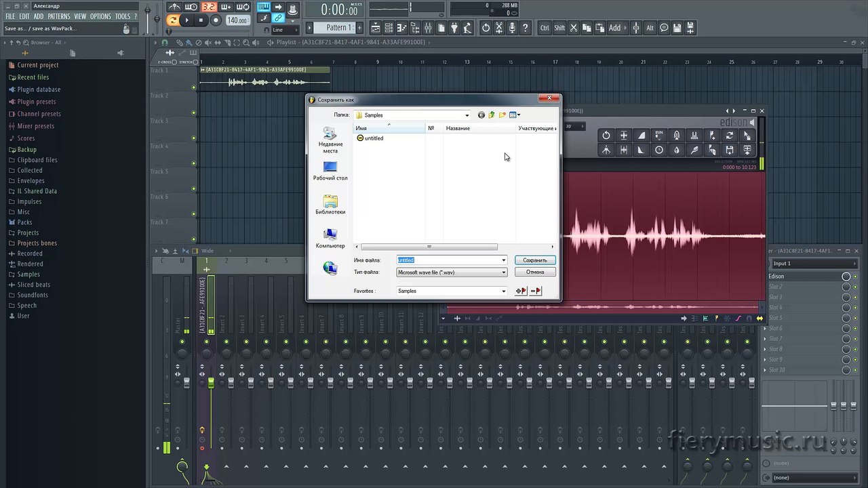The image size is (868, 488).
Task: Click Edison save floppy disk icon
Action: [x=730, y=150]
